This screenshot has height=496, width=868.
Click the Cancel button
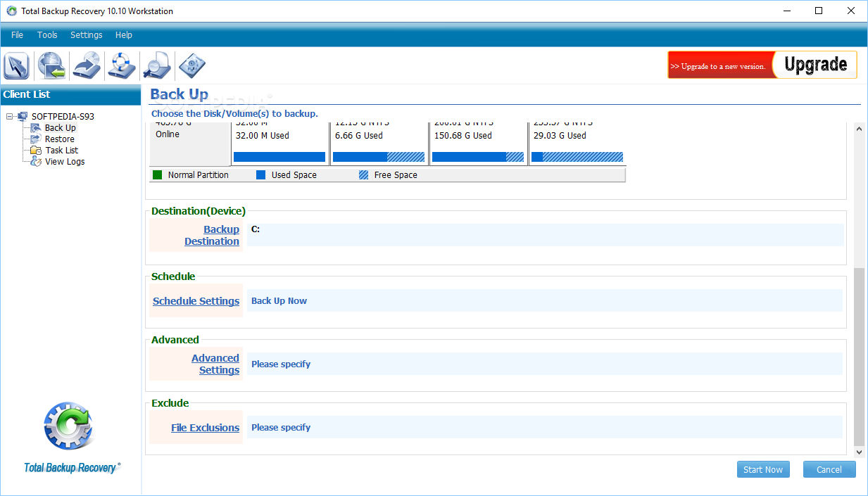pyautogui.click(x=829, y=469)
